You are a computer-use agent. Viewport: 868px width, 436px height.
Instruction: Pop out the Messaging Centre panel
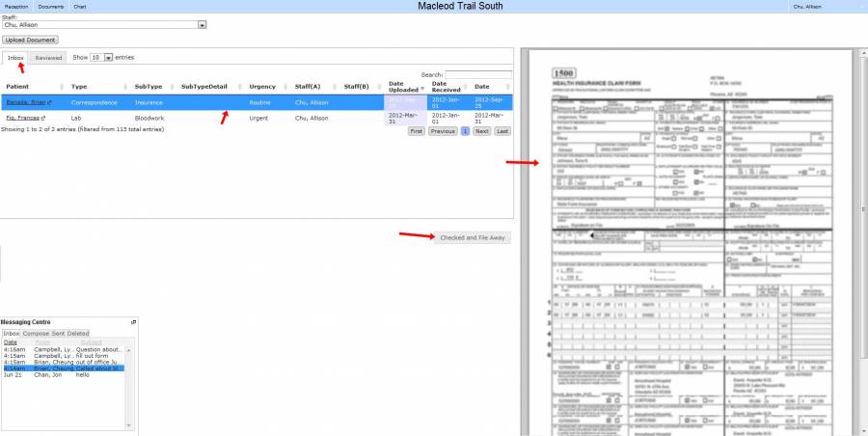[134, 321]
